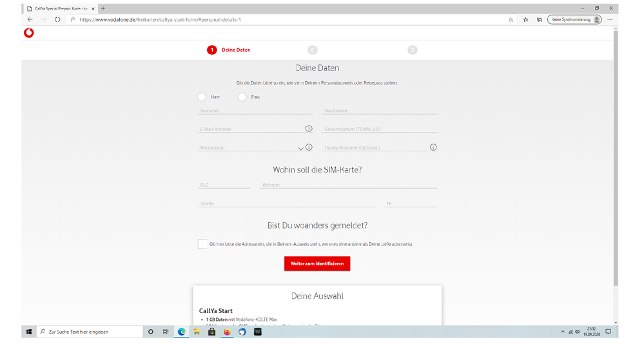This screenshot has width=644, height=362.
Task: Open the favorites list icon
Action: pos(525,20)
